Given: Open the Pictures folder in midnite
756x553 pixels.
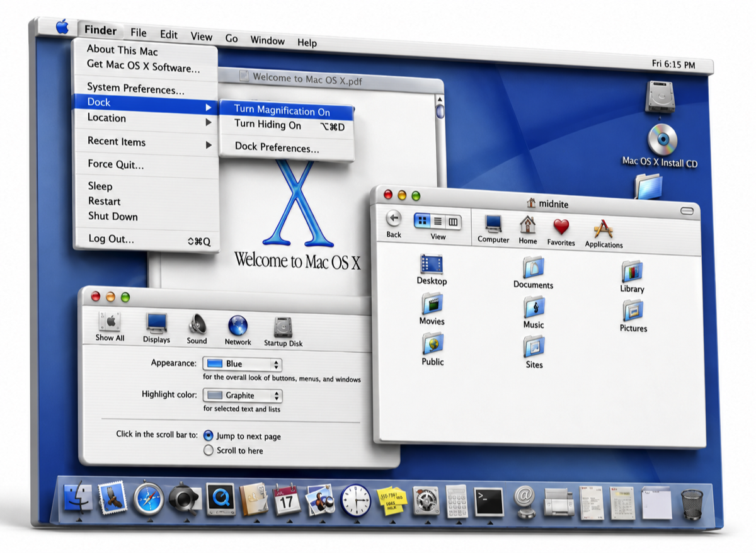Looking at the screenshot, I should pos(633,316).
